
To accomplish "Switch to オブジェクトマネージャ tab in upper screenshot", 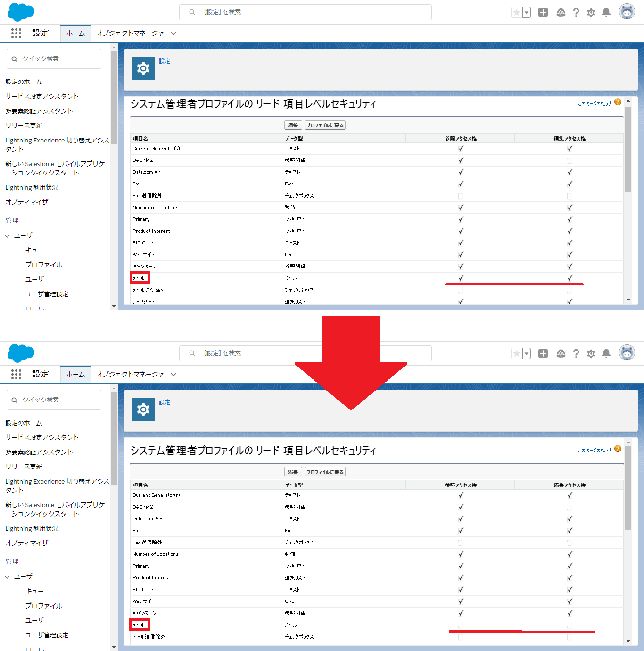I will tap(130, 33).
